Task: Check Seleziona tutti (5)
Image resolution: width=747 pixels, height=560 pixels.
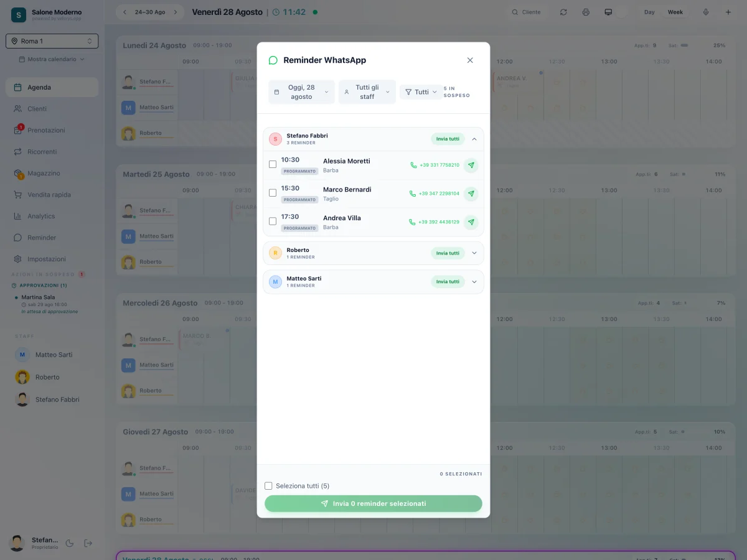Action: (268, 486)
